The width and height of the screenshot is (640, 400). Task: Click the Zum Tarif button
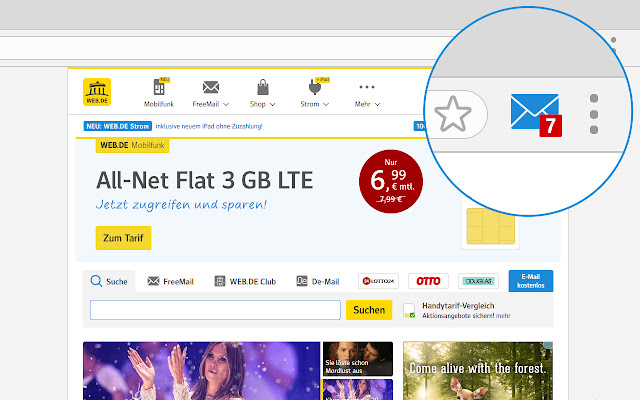pos(123,238)
